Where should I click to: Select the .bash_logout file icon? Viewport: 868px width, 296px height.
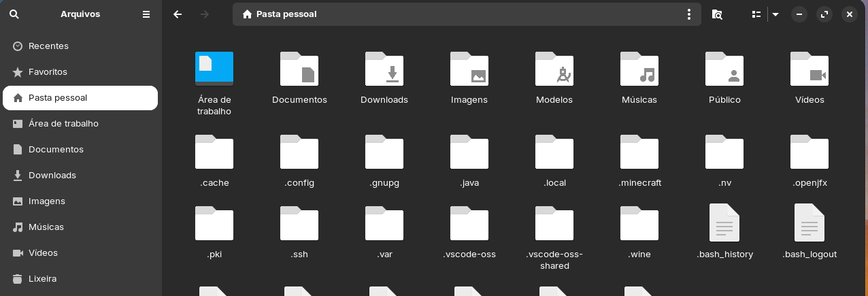coord(809,223)
